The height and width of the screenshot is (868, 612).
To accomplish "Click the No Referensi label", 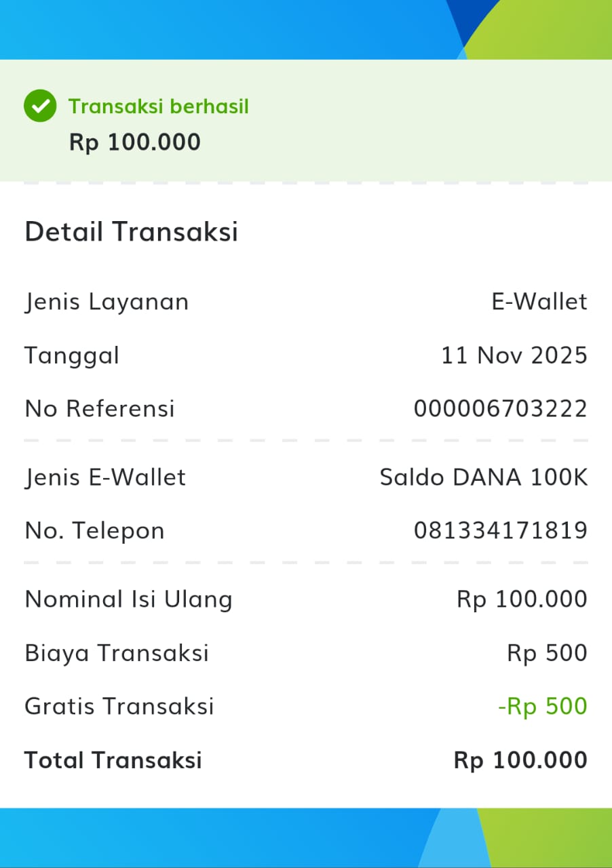I will tap(100, 409).
